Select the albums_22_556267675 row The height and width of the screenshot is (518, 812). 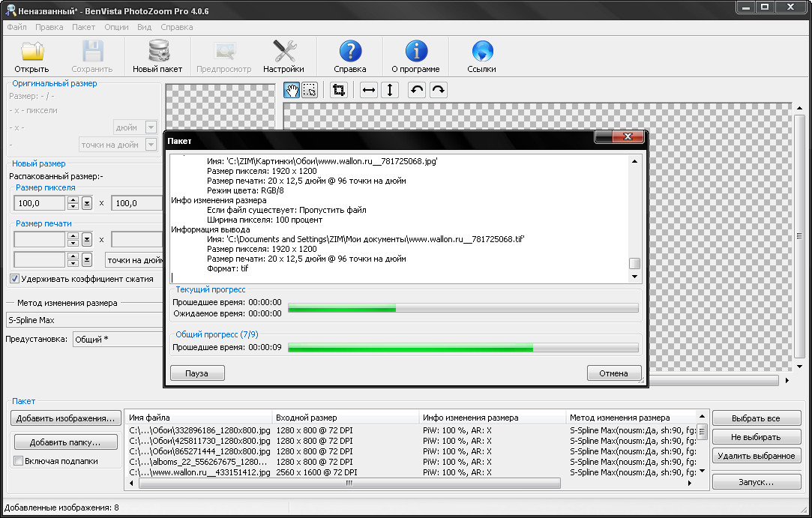coord(412,462)
